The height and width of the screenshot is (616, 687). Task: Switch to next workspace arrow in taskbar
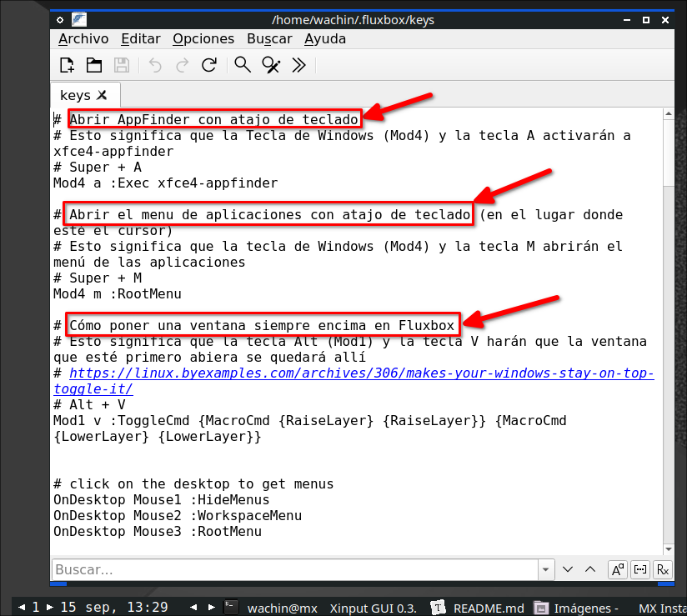click(x=50, y=607)
